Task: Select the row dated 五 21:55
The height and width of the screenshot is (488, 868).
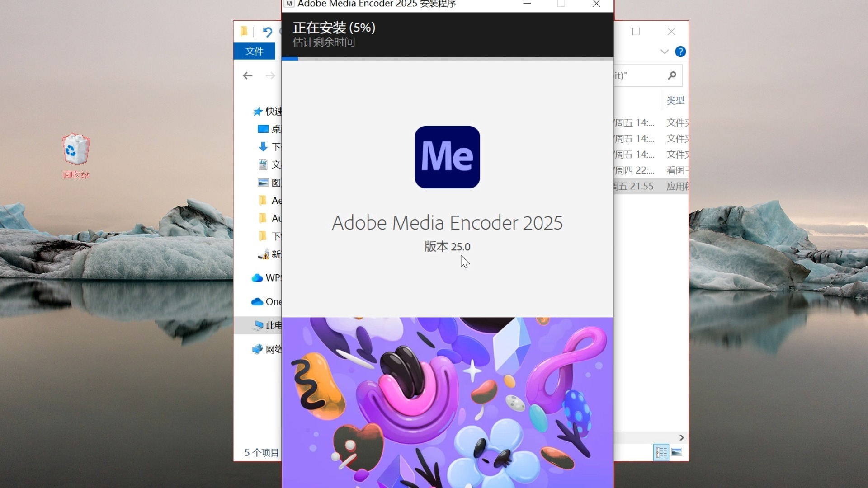Action: 651,186
